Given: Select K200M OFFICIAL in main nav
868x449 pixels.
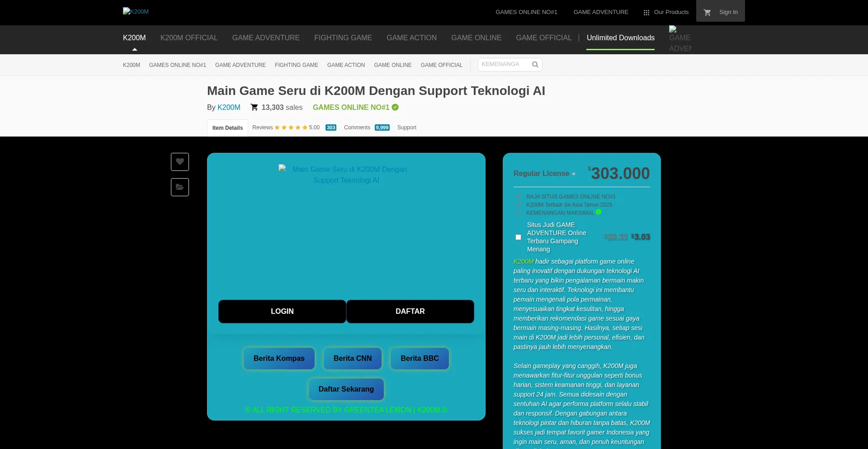Looking at the screenshot, I should click(x=189, y=38).
